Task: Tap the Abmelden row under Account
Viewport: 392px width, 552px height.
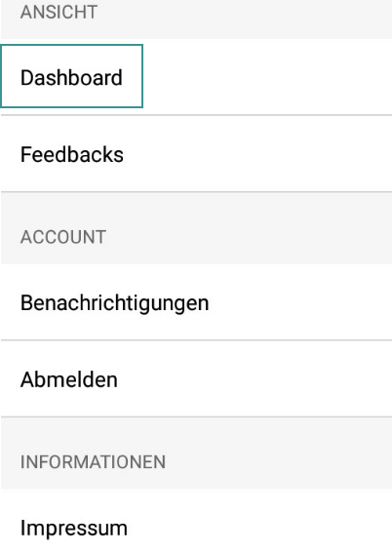Action: pos(196,378)
